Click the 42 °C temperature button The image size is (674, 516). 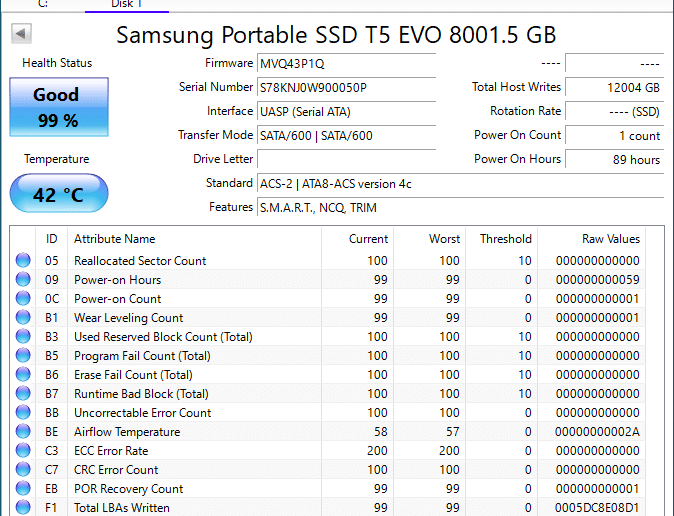(59, 194)
